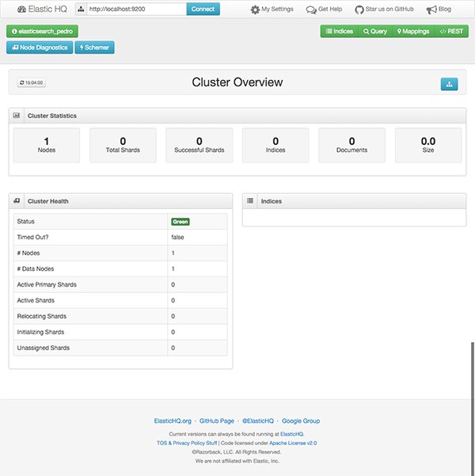
Task: Open the Blog link text
Action: pyautogui.click(x=445, y=9)
